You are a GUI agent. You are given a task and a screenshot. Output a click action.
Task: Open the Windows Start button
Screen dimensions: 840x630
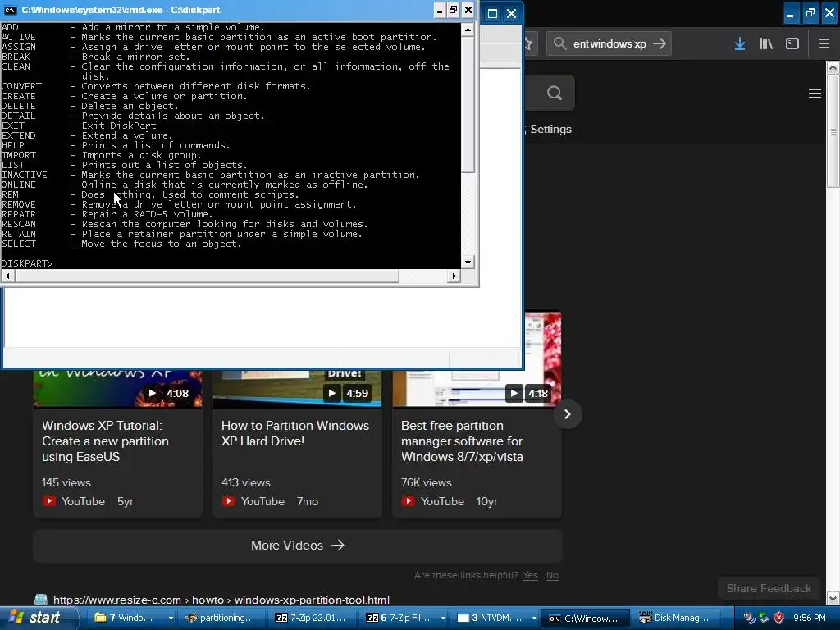[x=39, y=618]
